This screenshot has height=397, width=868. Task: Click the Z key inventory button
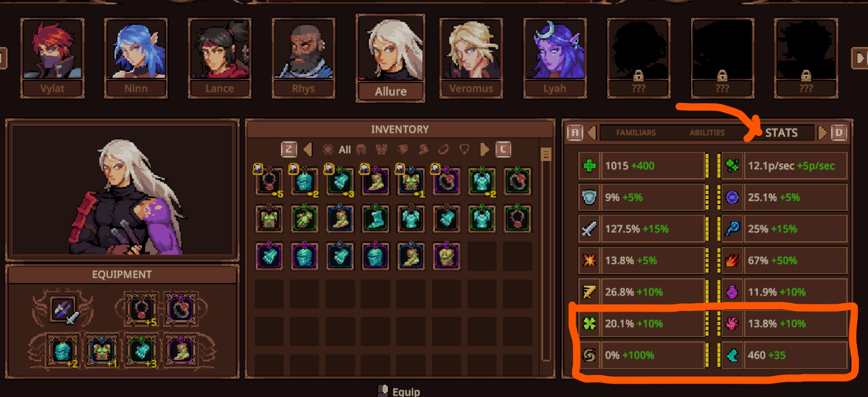tap(289, 149)
